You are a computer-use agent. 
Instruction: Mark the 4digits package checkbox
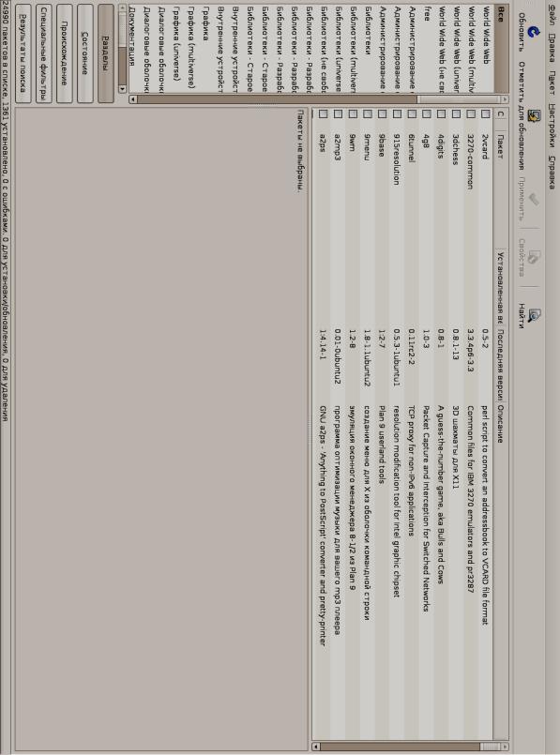pyautogui.click(x=441, y=114)
